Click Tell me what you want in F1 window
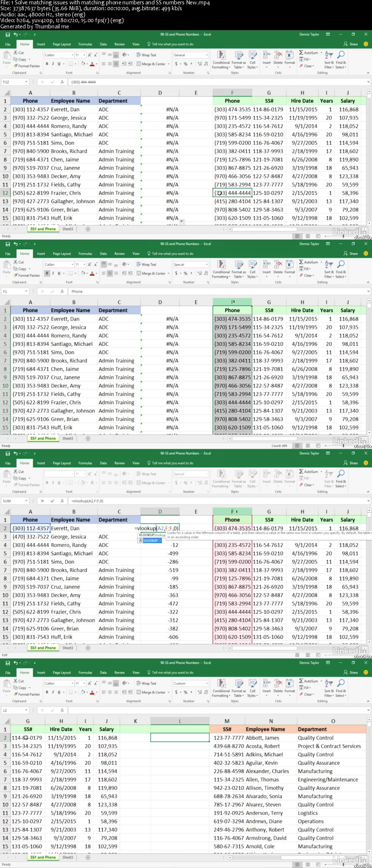The width and height of the screenshot is (372, 868). [170, 253]
